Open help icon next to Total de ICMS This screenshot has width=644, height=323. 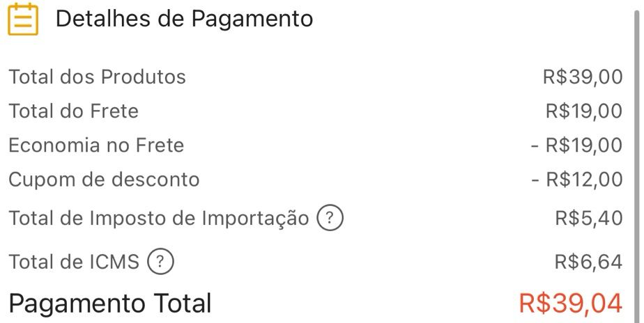(x=160, y=262)
